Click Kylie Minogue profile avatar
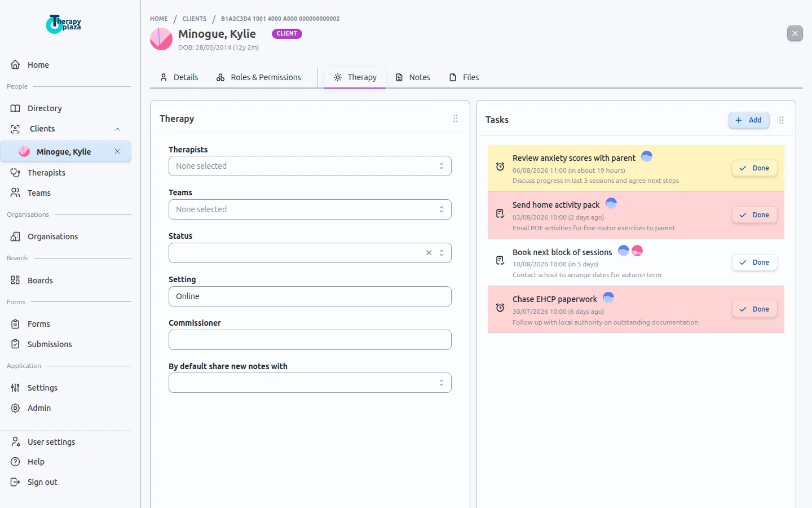The width and height of the screenshot is (812, 508). (161, 39)
